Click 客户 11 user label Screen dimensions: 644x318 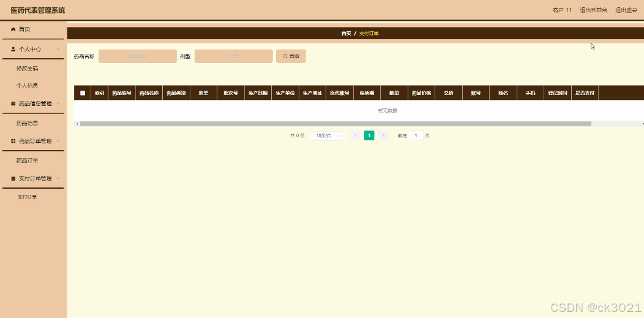(562, 10)
